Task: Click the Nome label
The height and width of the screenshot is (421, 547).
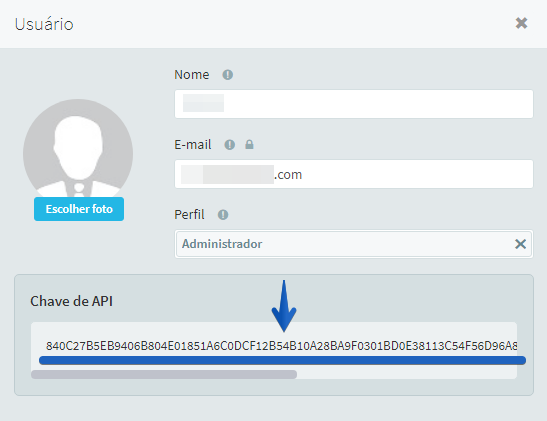Action: (192, 75)
